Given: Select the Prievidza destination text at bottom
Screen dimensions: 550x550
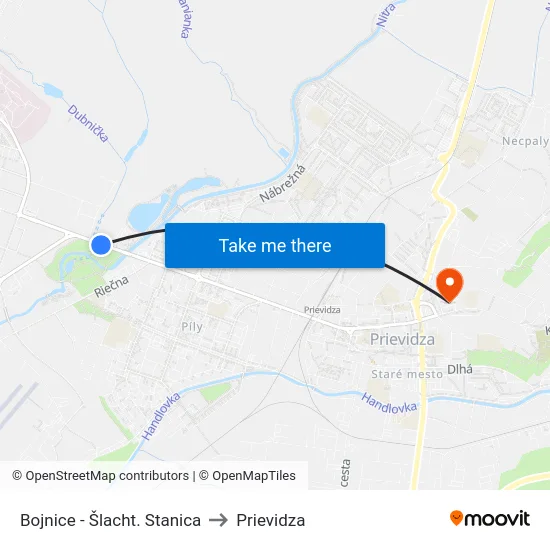Looking at the screenshot, I should (x=270, y=520).
